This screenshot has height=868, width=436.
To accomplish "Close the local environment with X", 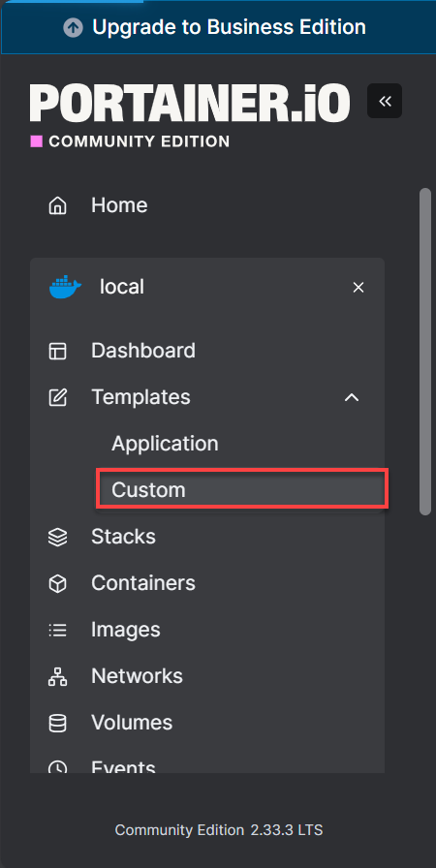I will pos(358,288).
